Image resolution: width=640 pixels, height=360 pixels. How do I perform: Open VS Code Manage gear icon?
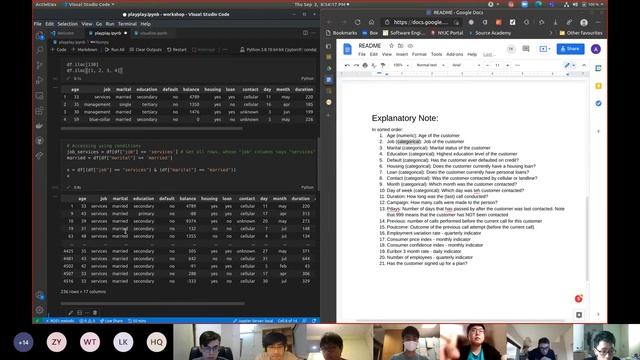tap(40, 310)
